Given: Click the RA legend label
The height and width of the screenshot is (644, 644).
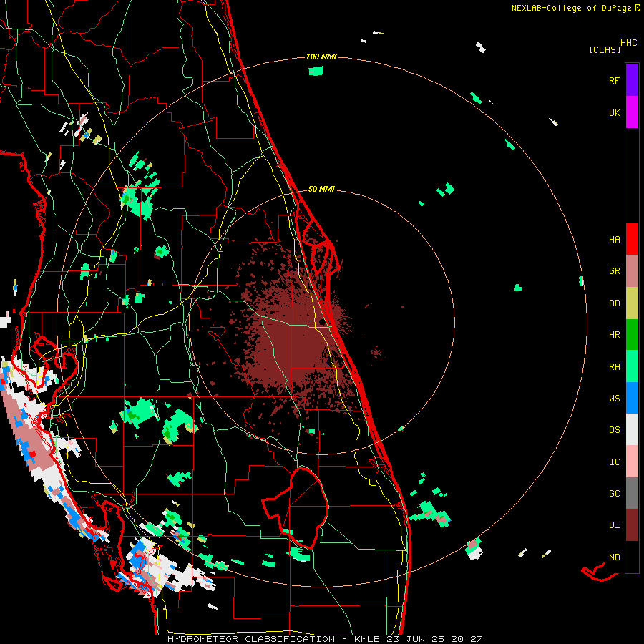Looking at the screenshot, I should click(x=614, y=367).
